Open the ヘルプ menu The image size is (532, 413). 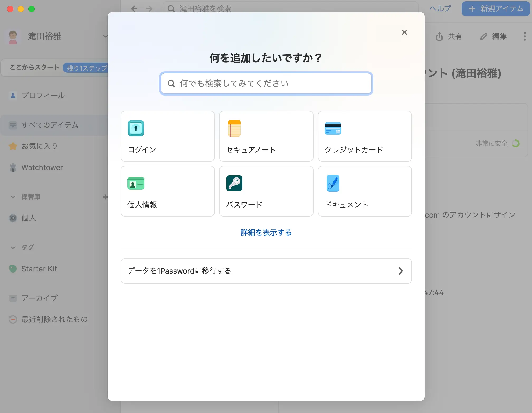[440, 9]
